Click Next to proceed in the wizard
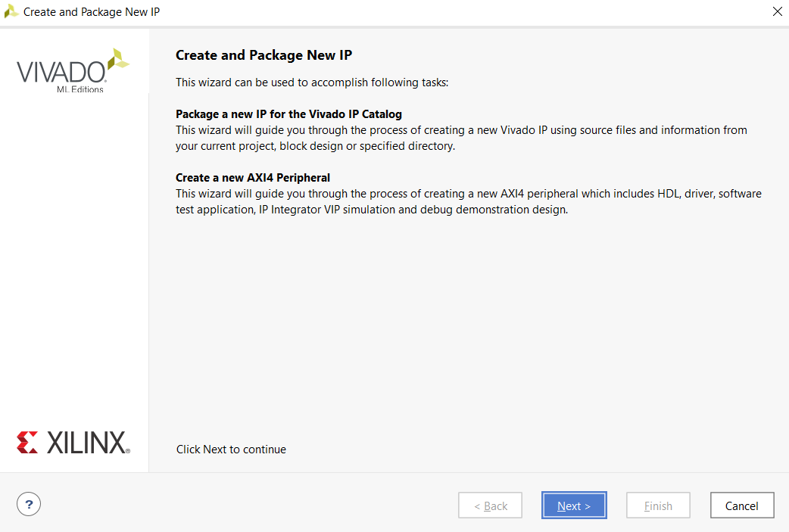The image size is (789, 532). tap(574, 505)
